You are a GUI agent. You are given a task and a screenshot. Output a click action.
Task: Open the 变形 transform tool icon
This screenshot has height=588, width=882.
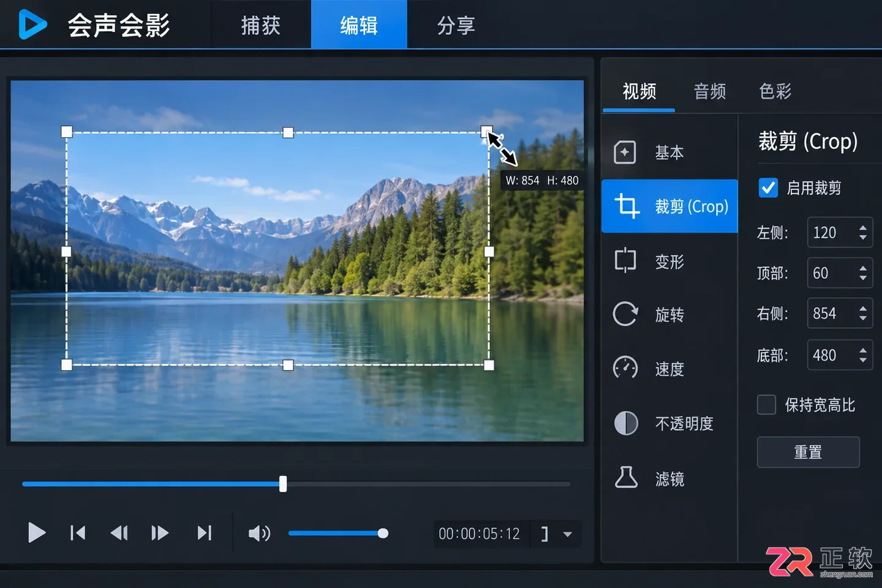click(625, 260)
